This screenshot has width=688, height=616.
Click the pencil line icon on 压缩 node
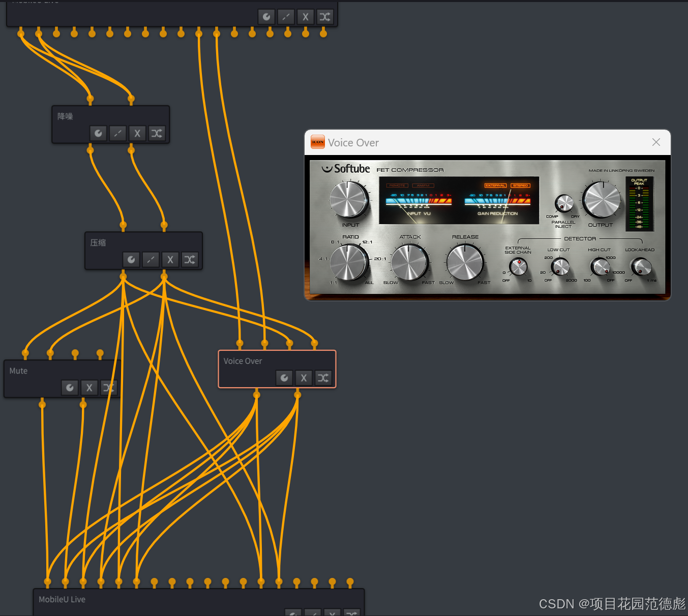tap(151, 260)
